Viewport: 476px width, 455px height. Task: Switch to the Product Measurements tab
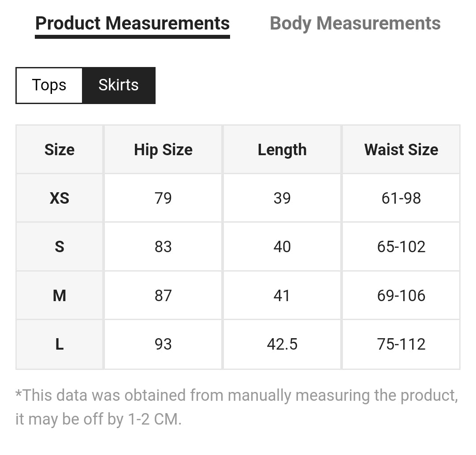coord(132,23)
